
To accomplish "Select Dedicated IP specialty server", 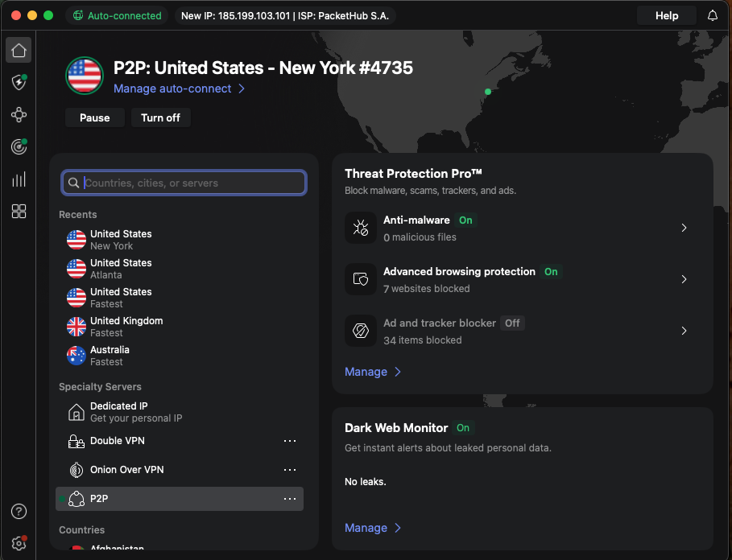I will point(180,412).
